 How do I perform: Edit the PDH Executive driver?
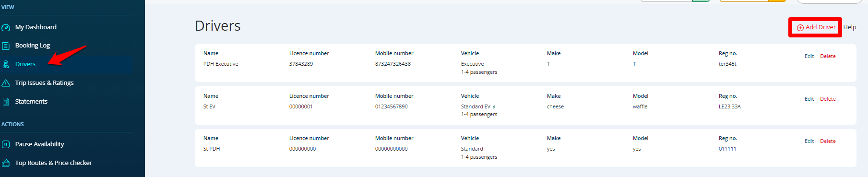(x=809, y=57)
